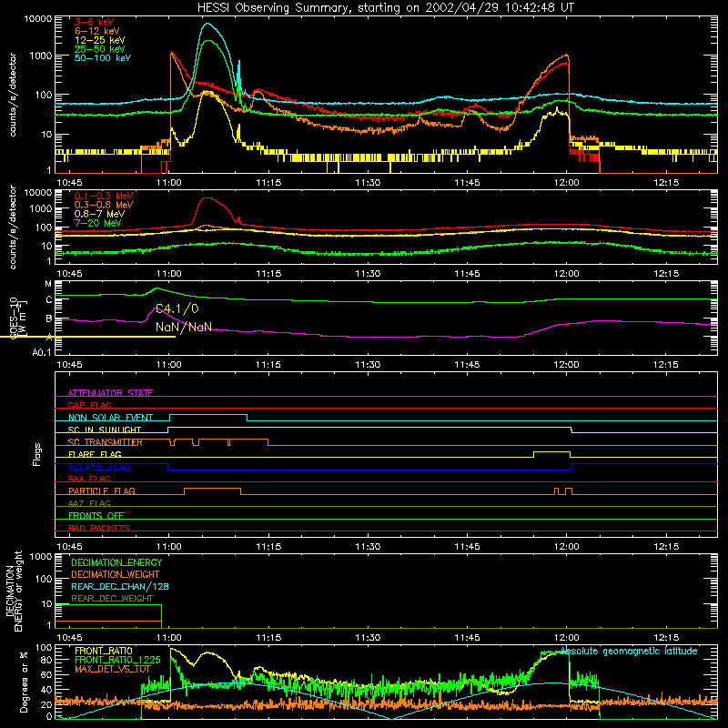
Task: Click the DECIMATION_ENERGY legend label
Action: (x=116, y=562)
